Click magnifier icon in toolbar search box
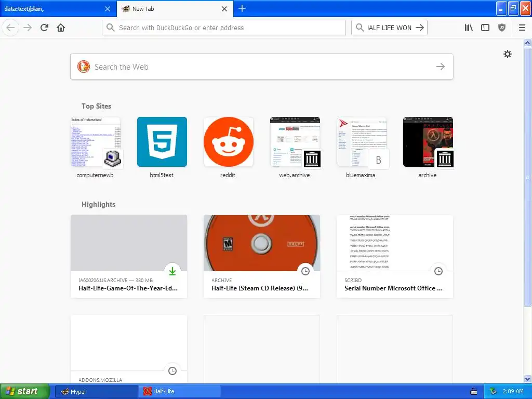 pos(360,28)
